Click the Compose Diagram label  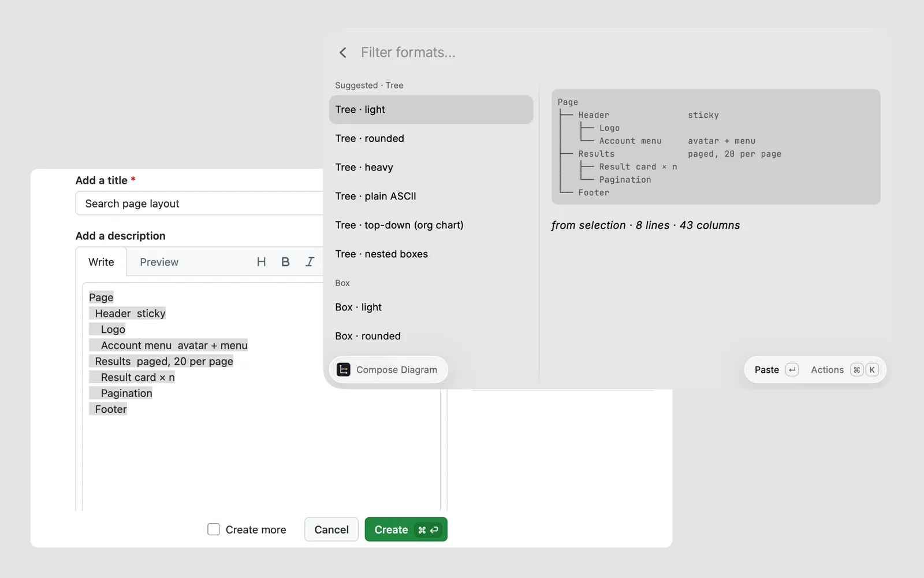[397, 370]
